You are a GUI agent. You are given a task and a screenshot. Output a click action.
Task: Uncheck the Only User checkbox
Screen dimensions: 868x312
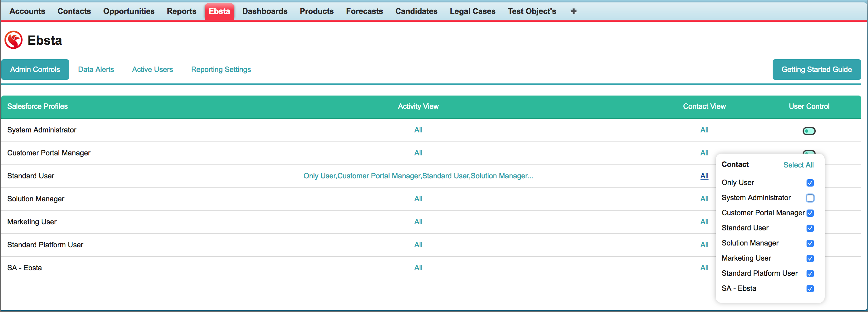click(x=810, y=183)
